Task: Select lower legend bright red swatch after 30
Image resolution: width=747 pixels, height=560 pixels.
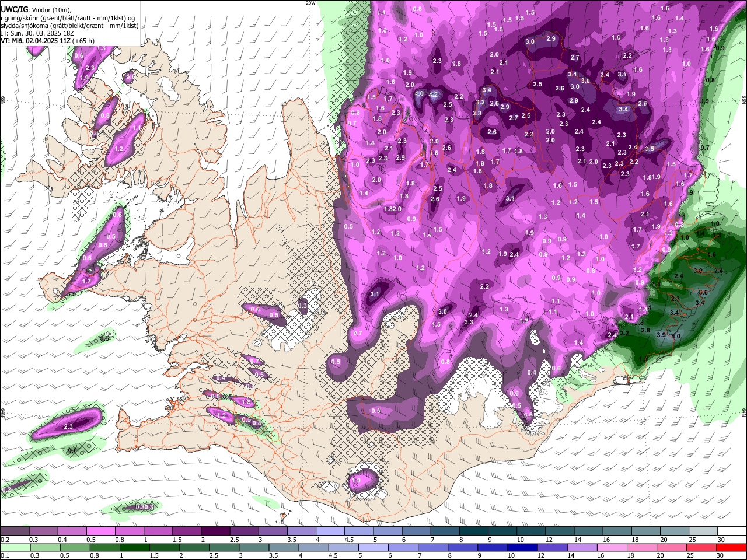Action: click(731, 547)
